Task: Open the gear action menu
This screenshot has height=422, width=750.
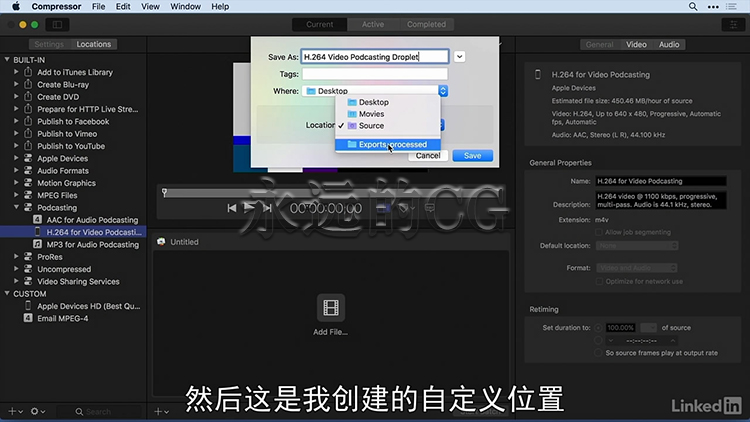Action: coord(38,411)
